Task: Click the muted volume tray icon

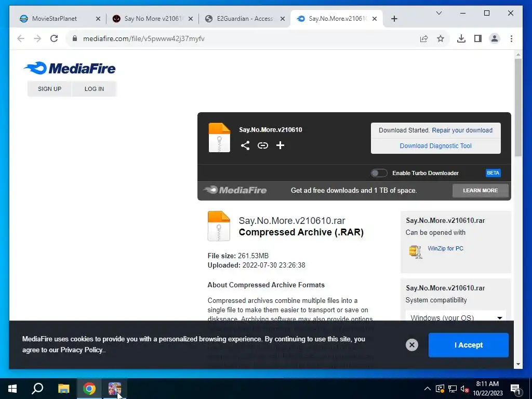Action: pos(465,389)
